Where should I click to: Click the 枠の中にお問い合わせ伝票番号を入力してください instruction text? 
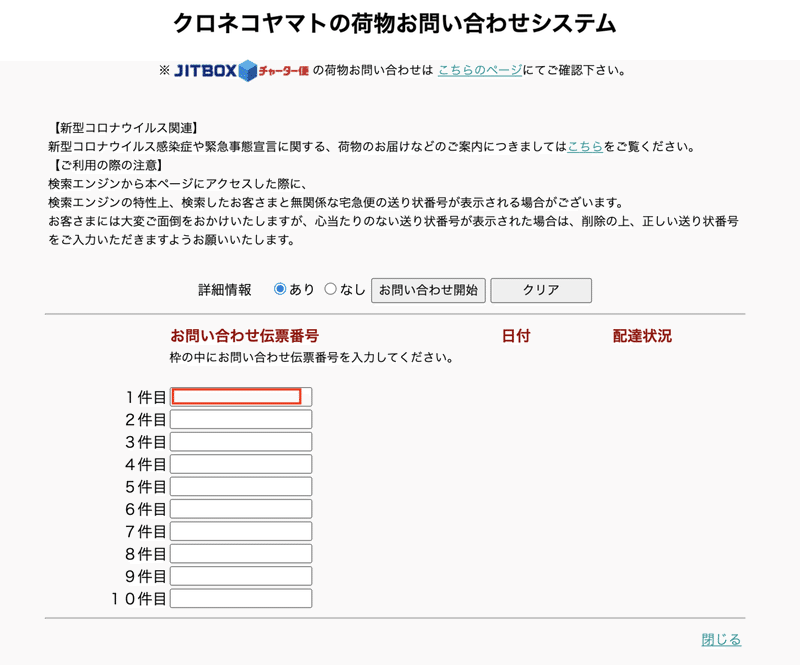311,357
